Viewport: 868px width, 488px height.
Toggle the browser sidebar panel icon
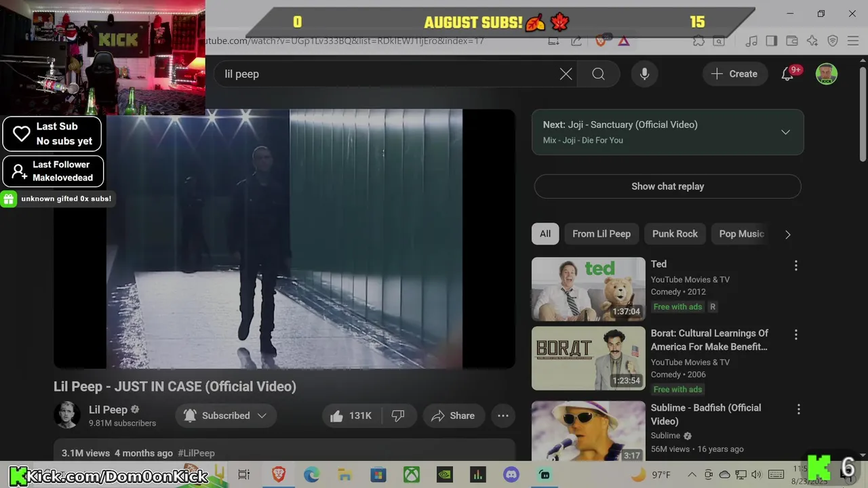pyautogui.click(x=772, y=41)
